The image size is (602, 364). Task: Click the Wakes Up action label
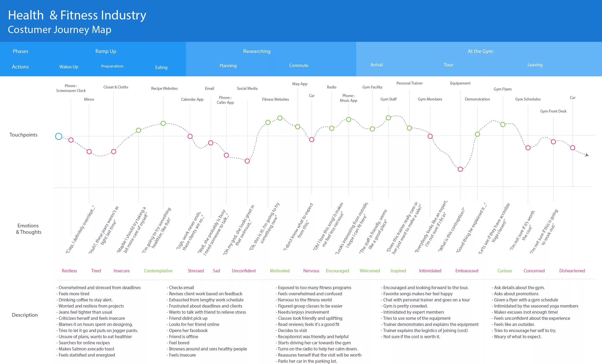69,67
